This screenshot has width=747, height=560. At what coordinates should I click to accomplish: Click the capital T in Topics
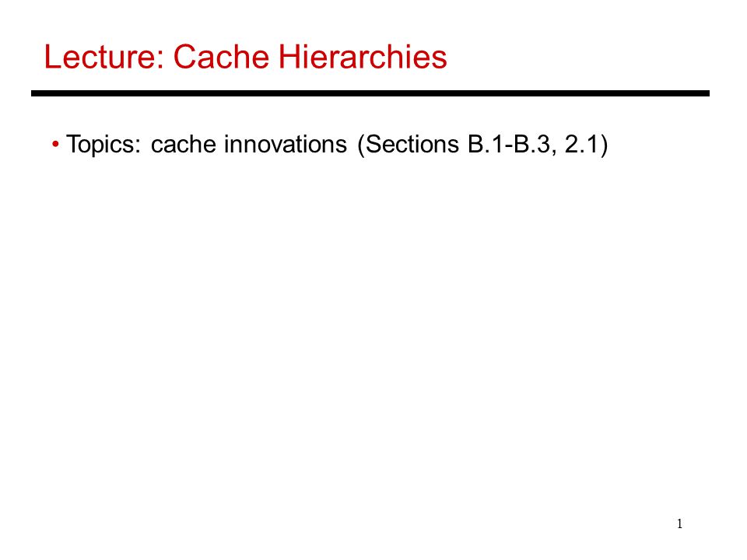[73, 144]
